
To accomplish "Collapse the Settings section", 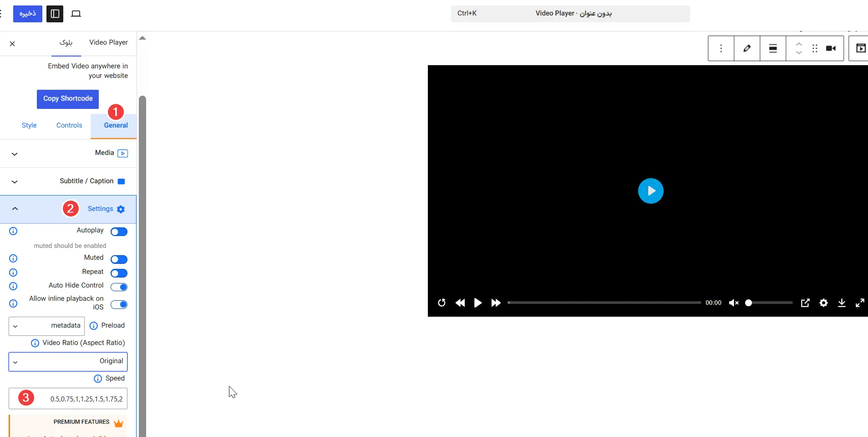I will coord(68,209).
